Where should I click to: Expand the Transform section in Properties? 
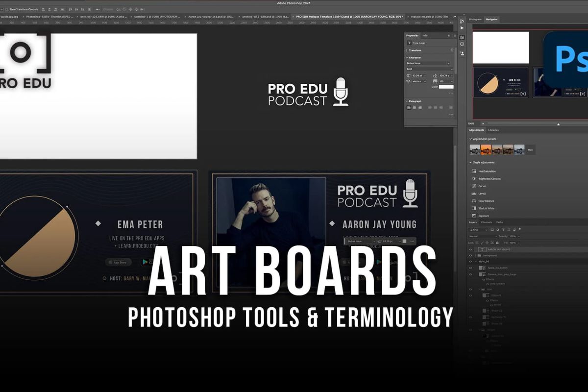point(407,50)
